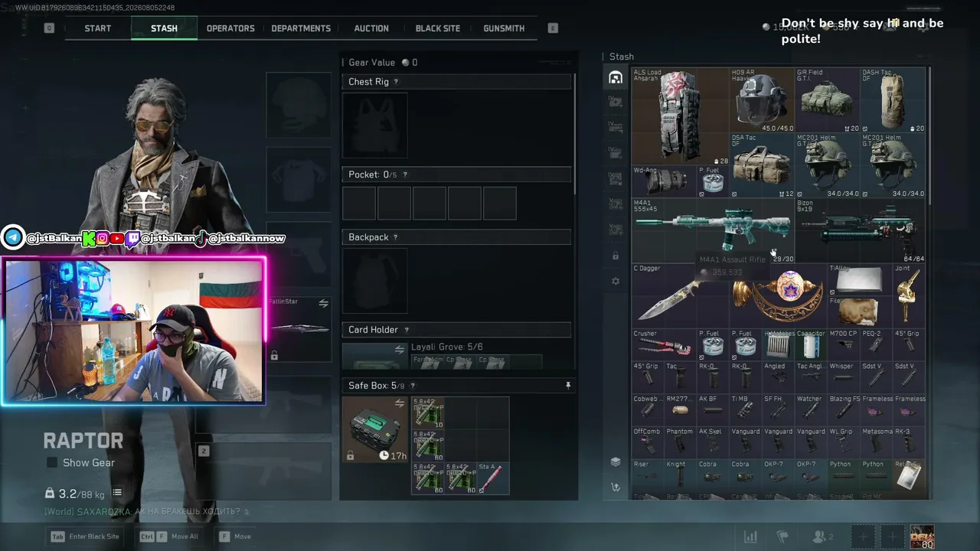The image size is (980, 551).
Task: Select the Knight attachment item
Action: tap(680, 474)
